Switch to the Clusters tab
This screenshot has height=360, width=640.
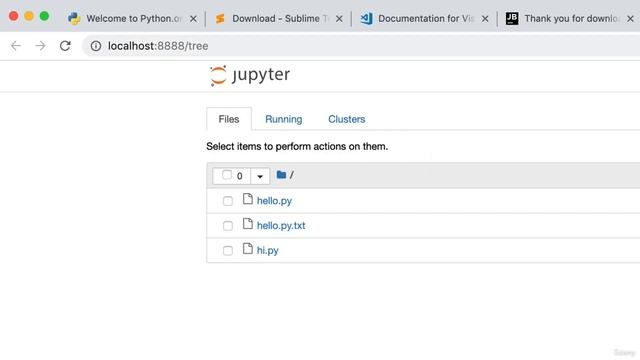pos(347,119)
